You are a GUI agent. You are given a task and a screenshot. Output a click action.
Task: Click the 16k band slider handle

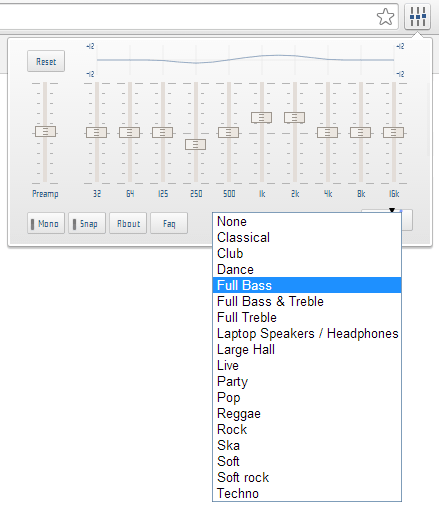[394, 132]
